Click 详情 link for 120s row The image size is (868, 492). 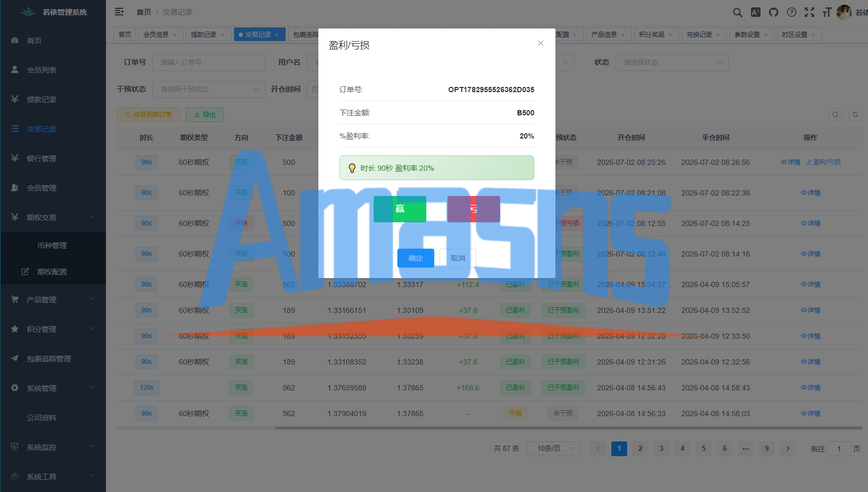point(811,388)
